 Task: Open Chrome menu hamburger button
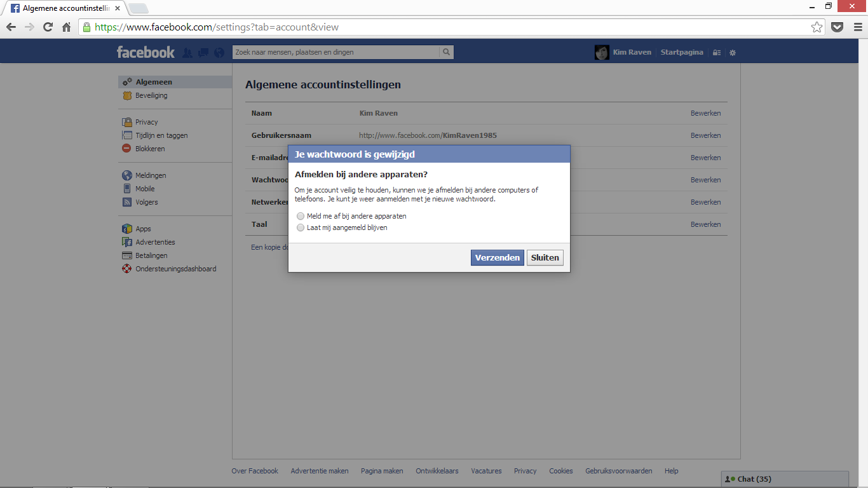click(x=857, y=27)
